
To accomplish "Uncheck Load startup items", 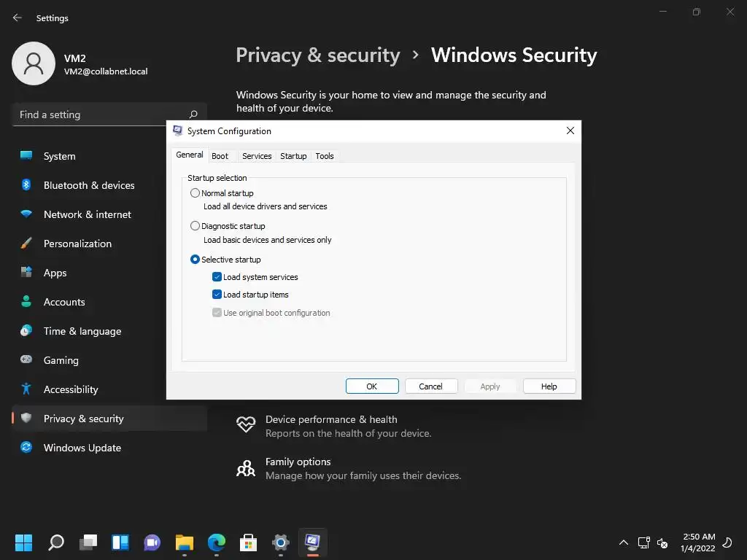I will pos(217,295).
